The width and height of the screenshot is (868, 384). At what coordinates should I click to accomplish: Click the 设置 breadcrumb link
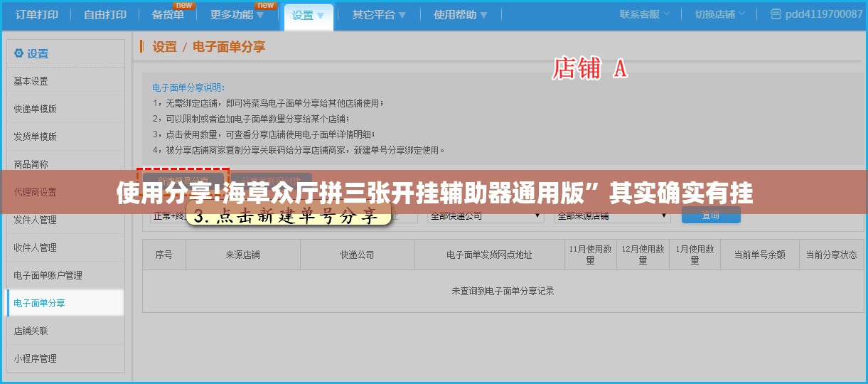pos(165,47)
